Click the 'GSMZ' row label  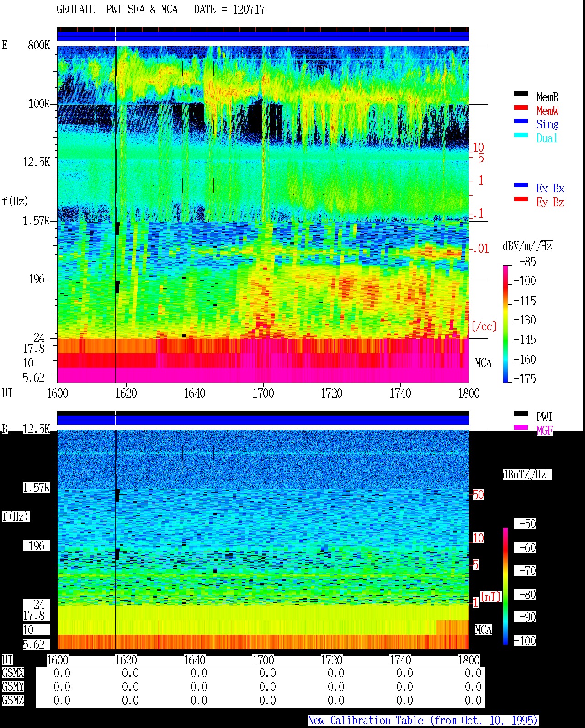13,700
